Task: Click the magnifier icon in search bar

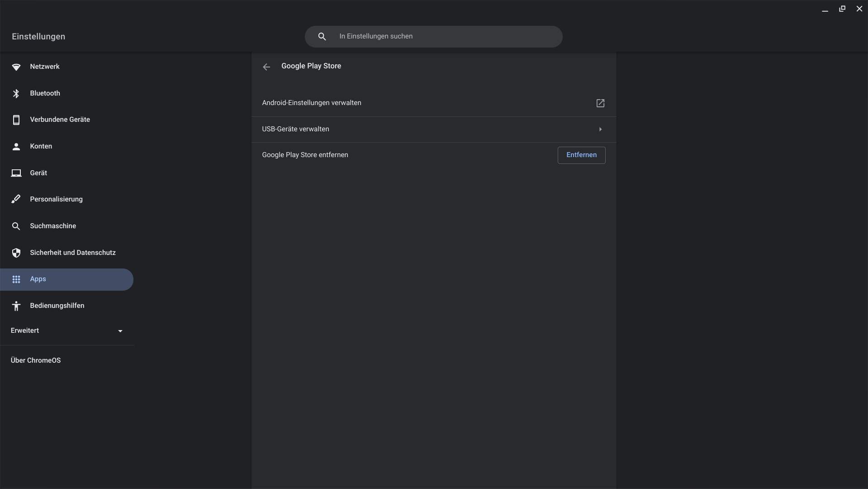Action: (x=322, y=37)
